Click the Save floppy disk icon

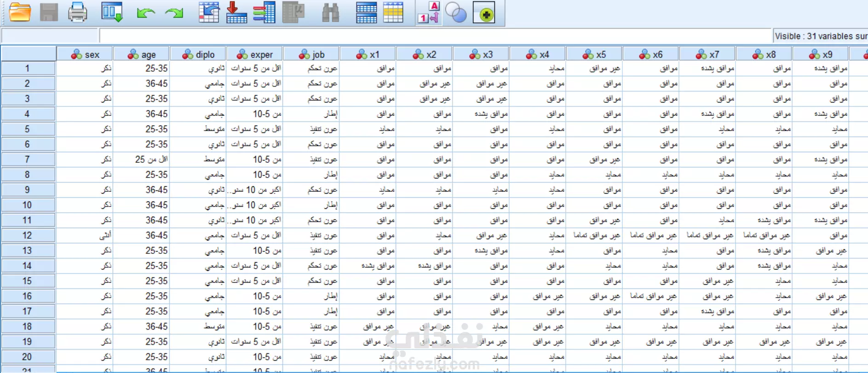click(x=49, y=12)
